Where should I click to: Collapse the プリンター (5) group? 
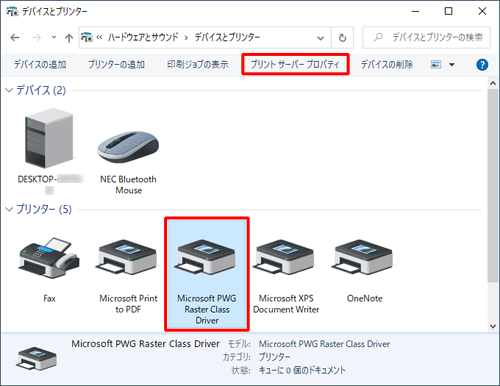coord(9,209)
